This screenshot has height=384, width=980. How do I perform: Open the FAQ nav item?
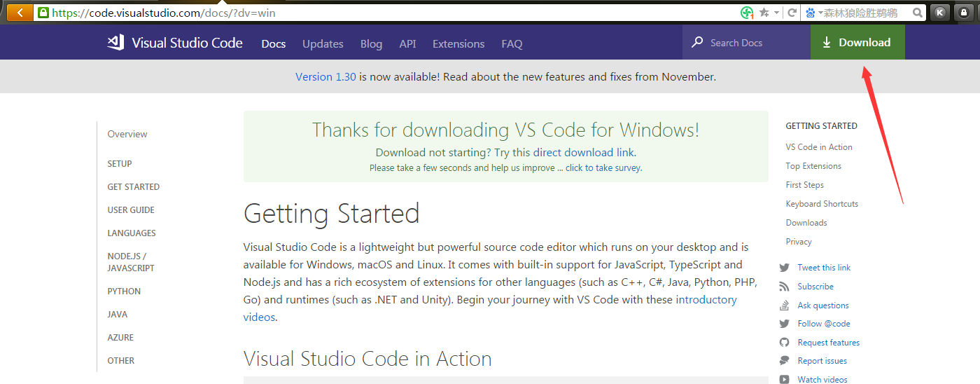click(512, 43)
